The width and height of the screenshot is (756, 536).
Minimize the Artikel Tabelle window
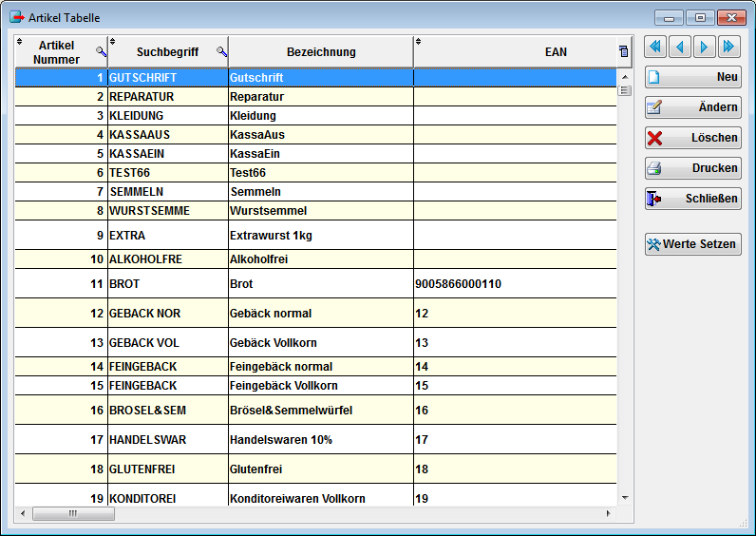669,18
